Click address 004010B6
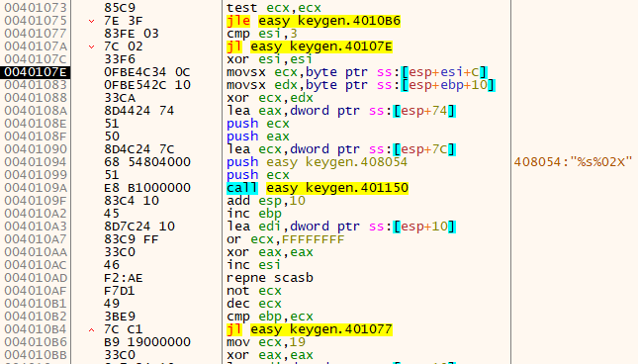This screenshot has height=364, width=638. (36, 342)
